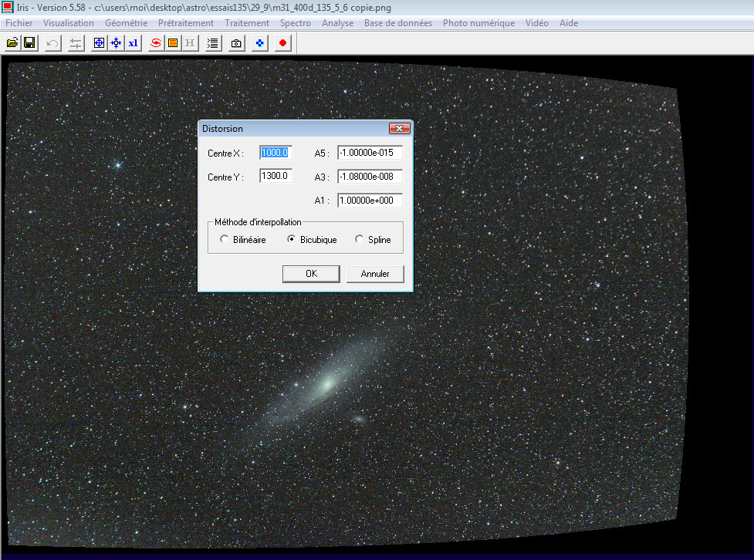Open the Prétraitement menu

186,23
